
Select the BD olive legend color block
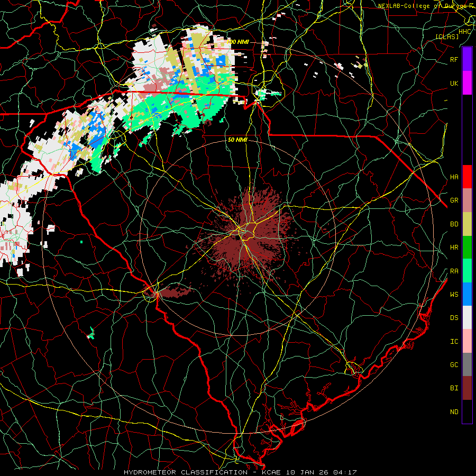click(467, 224)
